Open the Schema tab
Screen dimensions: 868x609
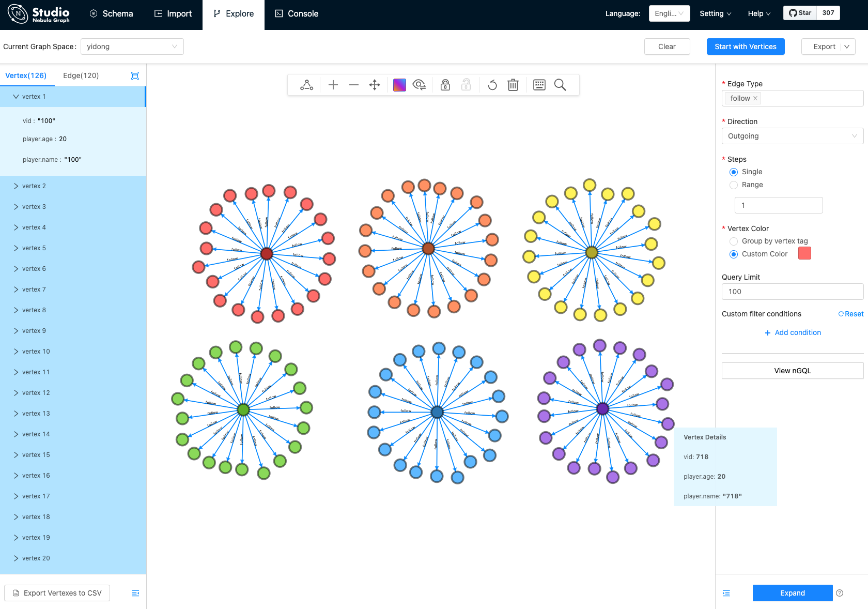(111, 14)
